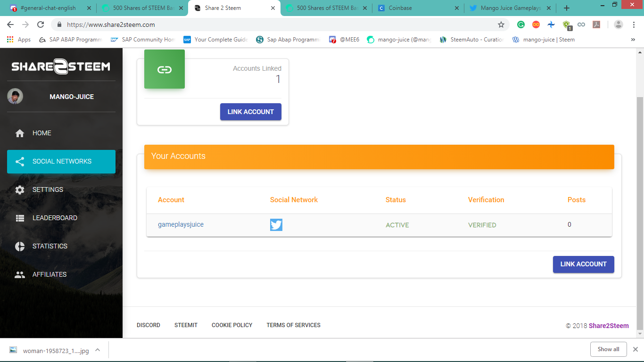
Task: Click LINK ACCOUNT in the Accounts Linked card
Action: [x=251, y=112]
